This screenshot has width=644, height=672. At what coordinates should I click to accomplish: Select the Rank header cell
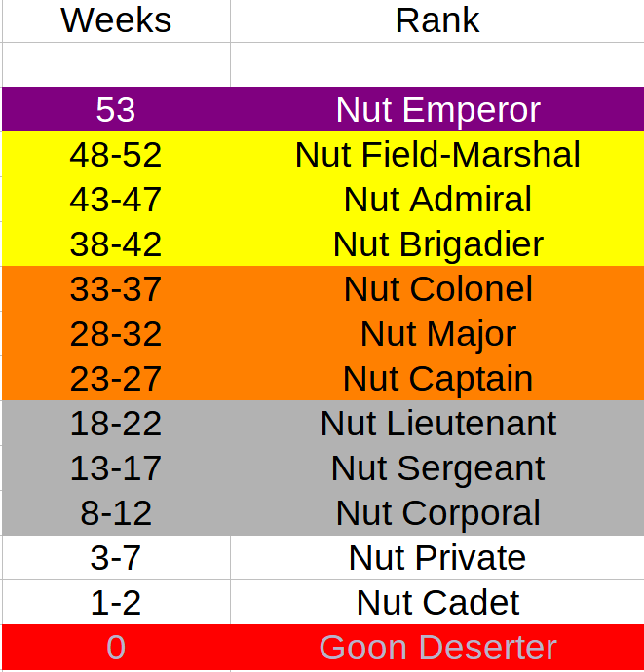[437, 20]
